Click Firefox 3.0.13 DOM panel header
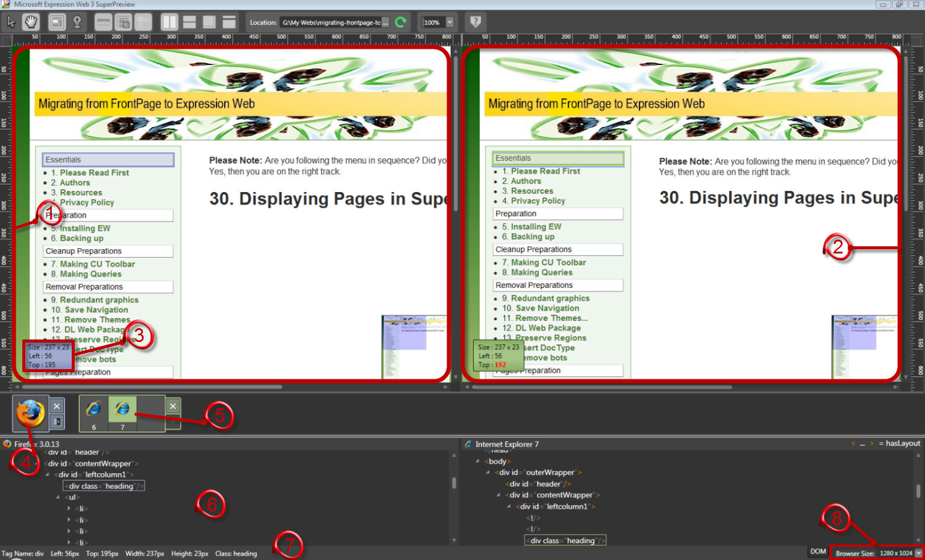This screenshot has height=560, width=925. [x=37, y=444]
